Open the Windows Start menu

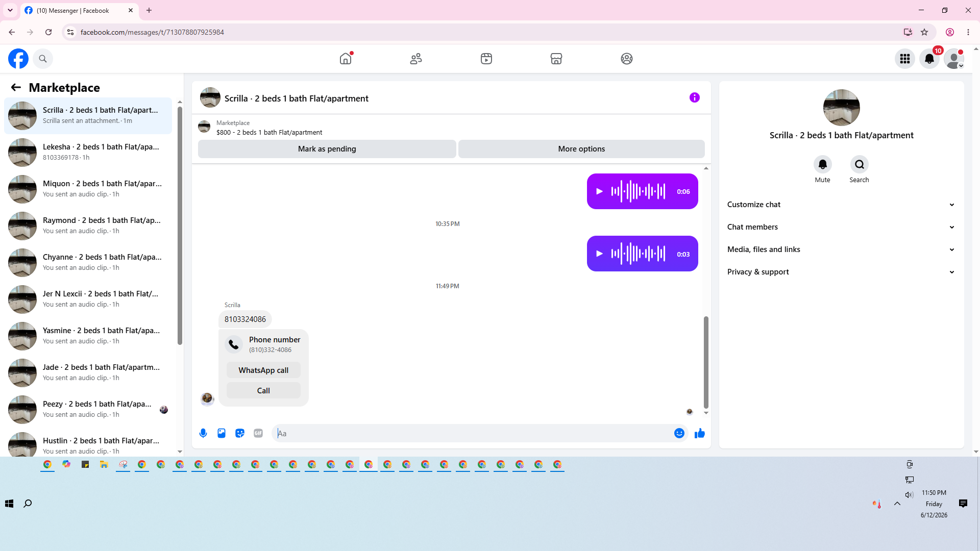click(x=9, y=504)
